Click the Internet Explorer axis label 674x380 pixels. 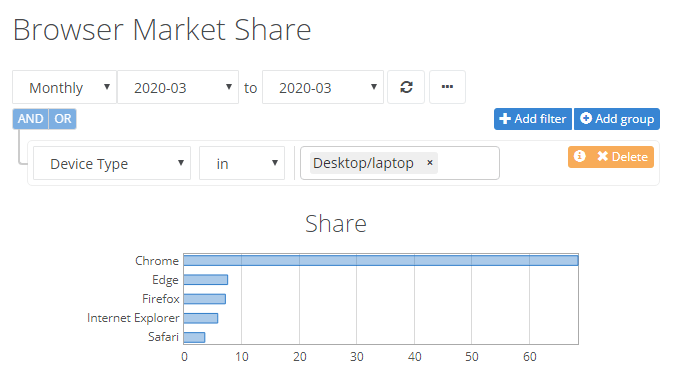coord(133,318)
